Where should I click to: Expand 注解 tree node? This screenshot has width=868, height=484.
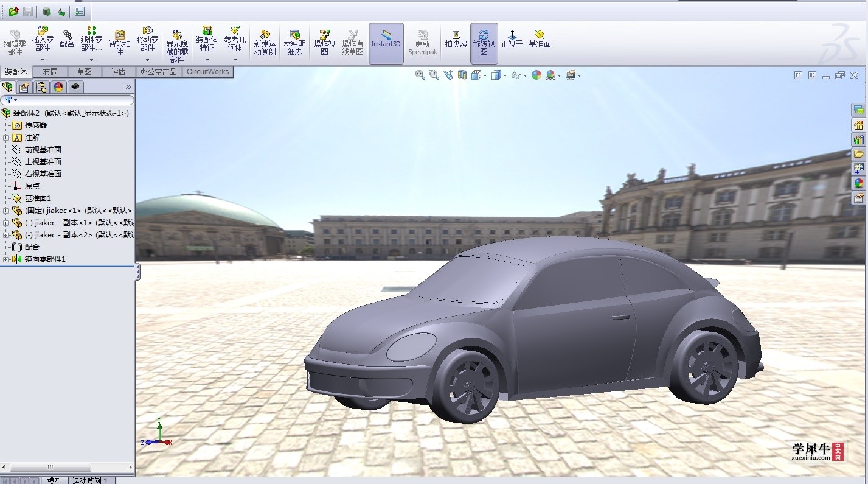pos(5,138)
